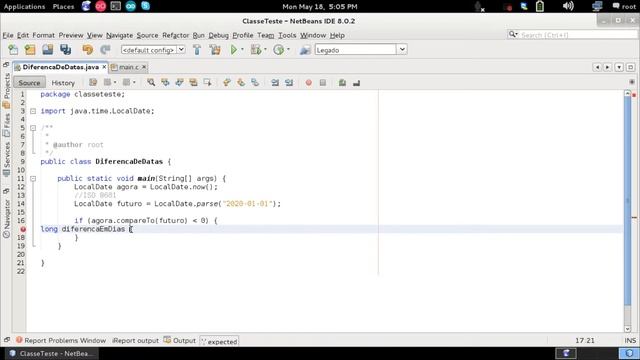The height and width of the screenshot is (360, 640).
Task: Show the opened documents list arrow
Action: [x=619, y=67]
